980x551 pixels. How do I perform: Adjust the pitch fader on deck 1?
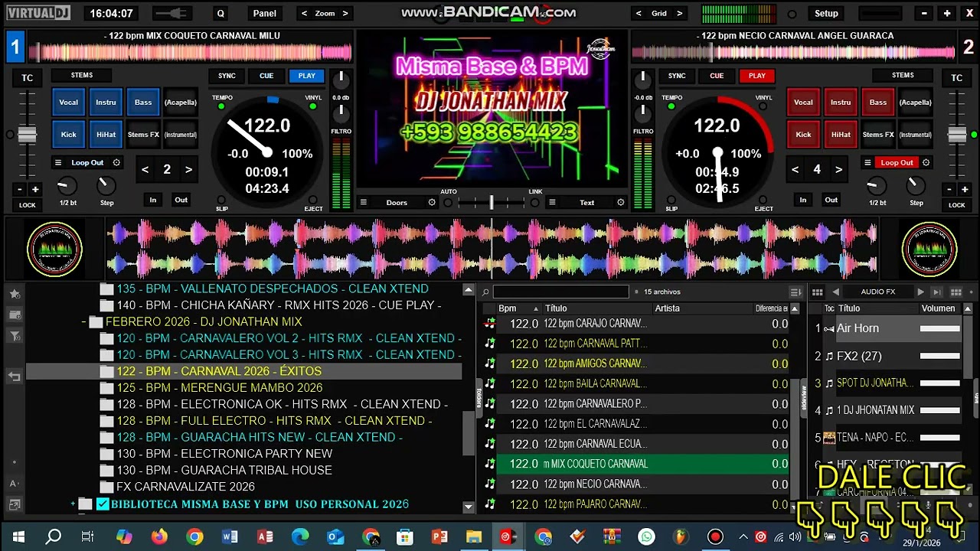(28, 136)
